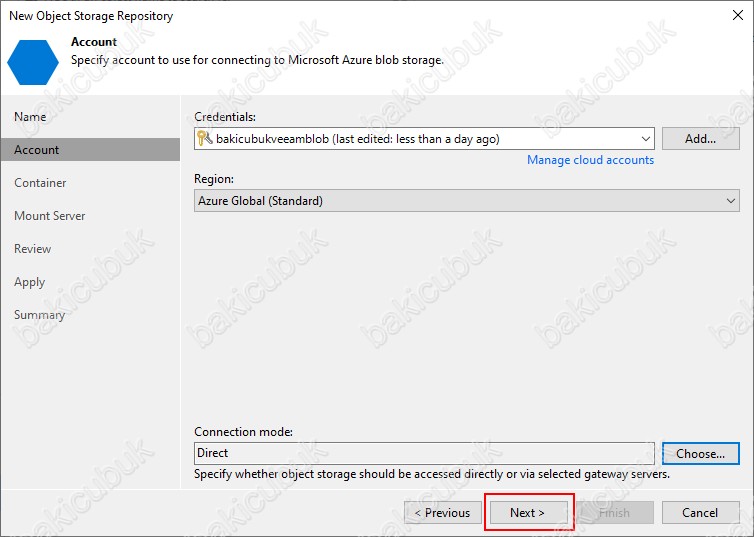Click the blue hexagon Azure blob icon

tap(33, 62)
